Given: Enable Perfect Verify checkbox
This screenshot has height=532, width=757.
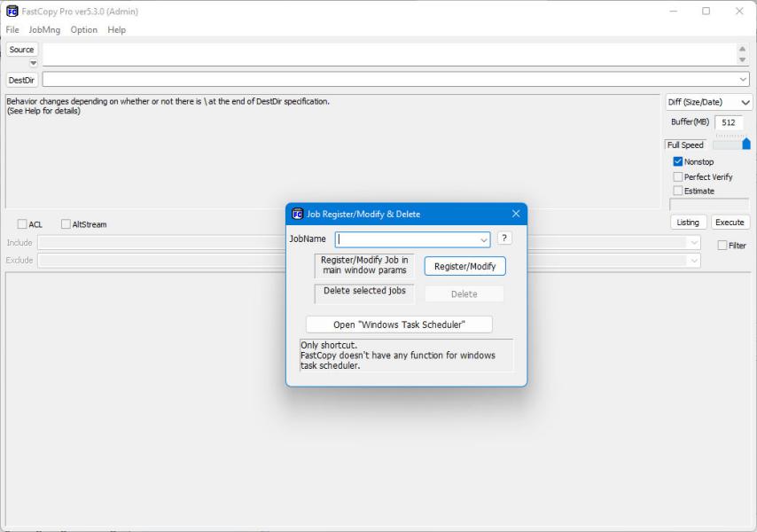Looking at the screenshot, I should coord(678,176).
